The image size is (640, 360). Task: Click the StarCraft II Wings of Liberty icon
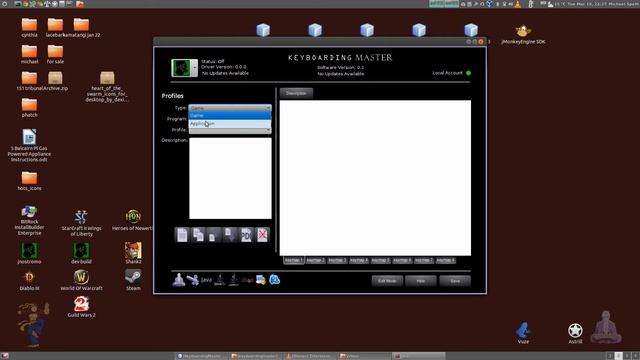click(81, 222)
